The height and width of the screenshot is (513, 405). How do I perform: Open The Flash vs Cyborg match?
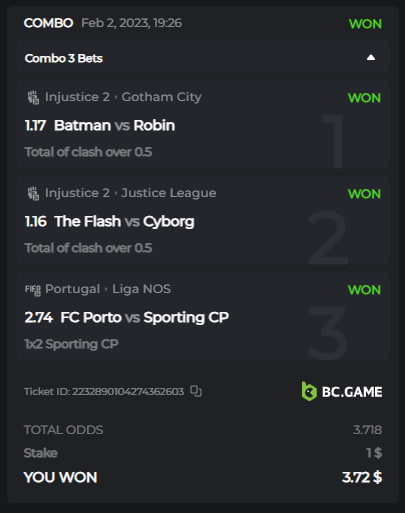click(124, 222)
